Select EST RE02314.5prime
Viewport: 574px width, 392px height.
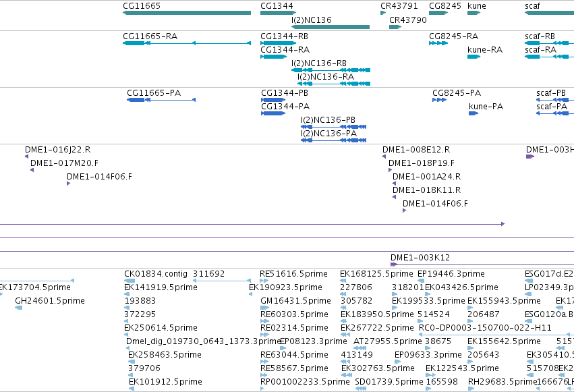point(294,328)
